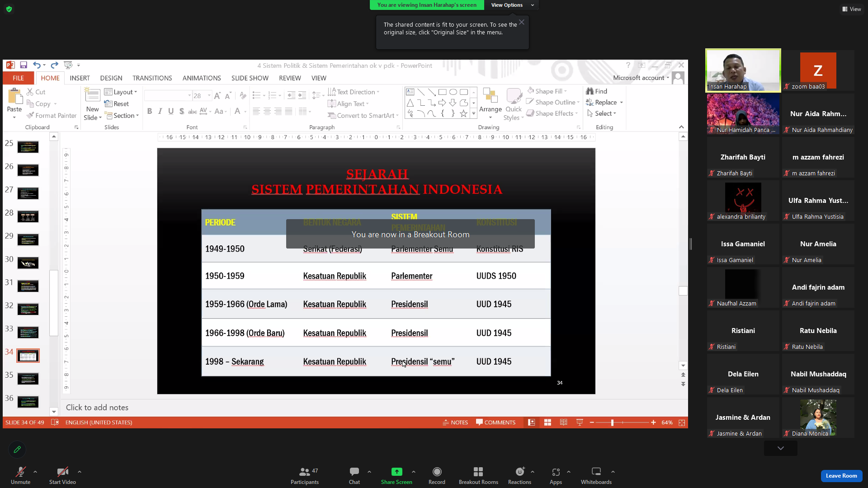The height and width of the screenshot is (488, 868).
Task: Open Breakout Rooms icon
Action: coord(478,472)
